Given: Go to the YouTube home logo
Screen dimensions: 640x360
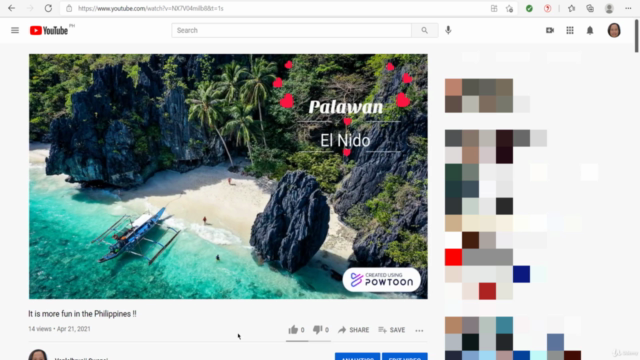Looking at the screenshot, I should (49, 31).
